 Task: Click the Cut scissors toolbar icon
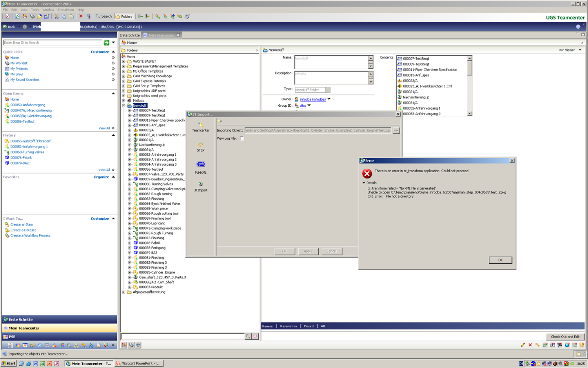pyautogui.click(x=56, y=16)
